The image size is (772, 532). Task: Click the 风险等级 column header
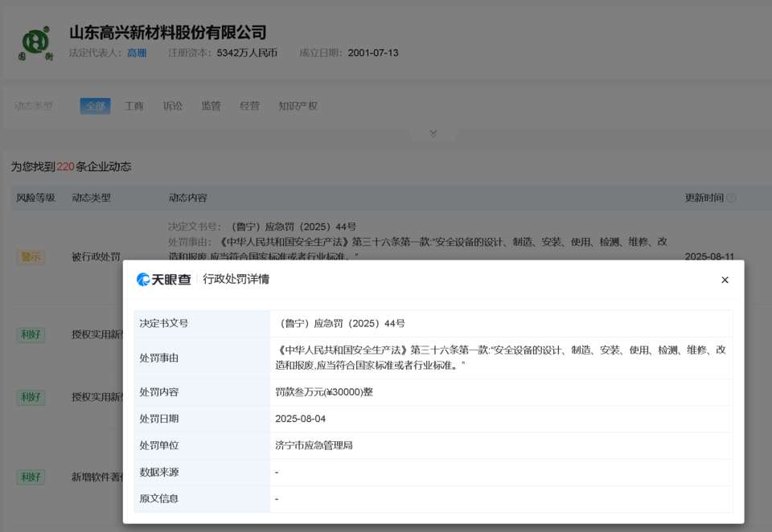tap(35, 198)
